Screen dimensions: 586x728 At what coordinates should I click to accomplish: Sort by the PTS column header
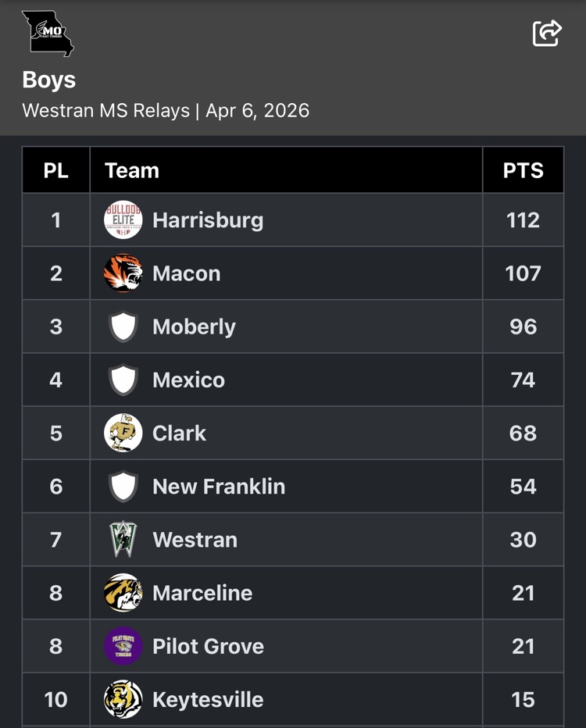(x=523, y=170)
